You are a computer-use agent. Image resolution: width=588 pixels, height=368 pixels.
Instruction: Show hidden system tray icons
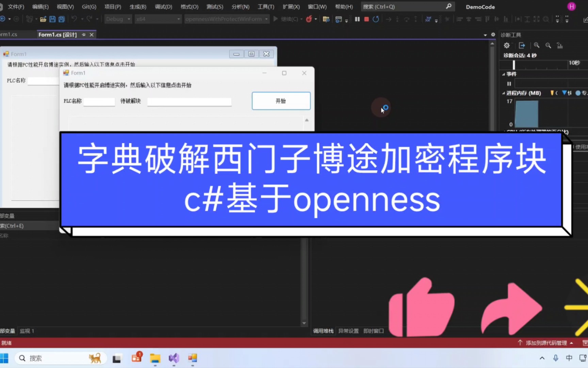coord(542,358)
